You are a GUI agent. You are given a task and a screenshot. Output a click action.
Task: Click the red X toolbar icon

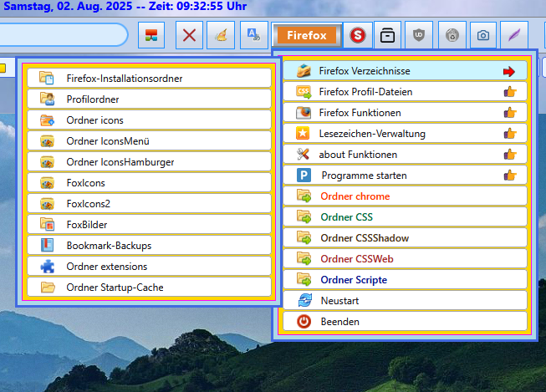click(x=191, y=36)
